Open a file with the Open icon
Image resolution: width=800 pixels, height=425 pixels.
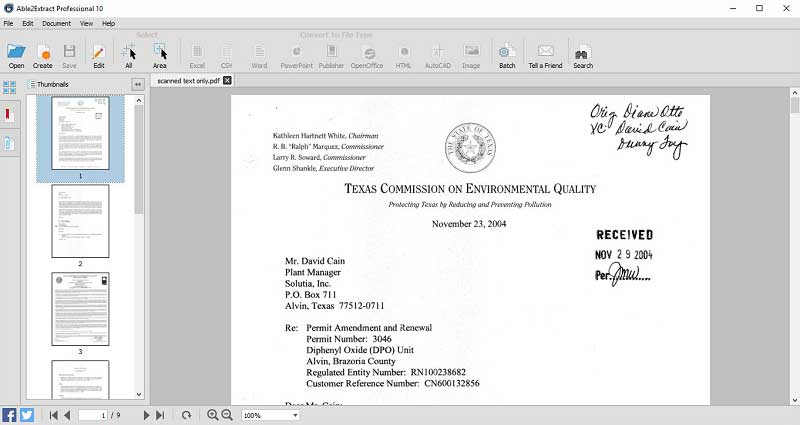point(16,55)
